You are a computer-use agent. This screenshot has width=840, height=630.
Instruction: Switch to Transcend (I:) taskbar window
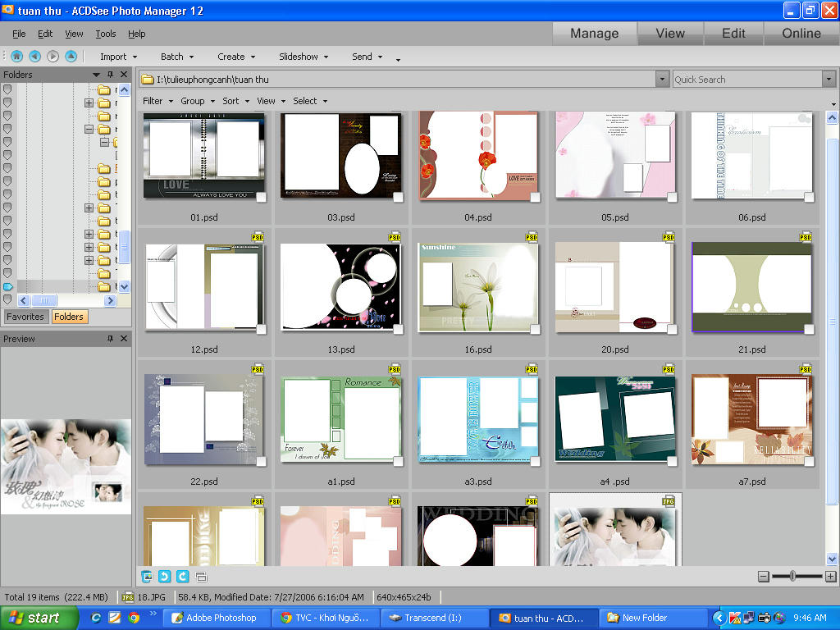434,618
